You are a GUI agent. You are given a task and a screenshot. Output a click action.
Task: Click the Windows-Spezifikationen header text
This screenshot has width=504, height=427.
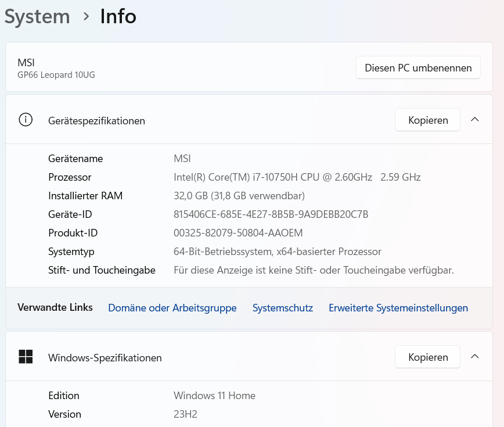(105, 358)
